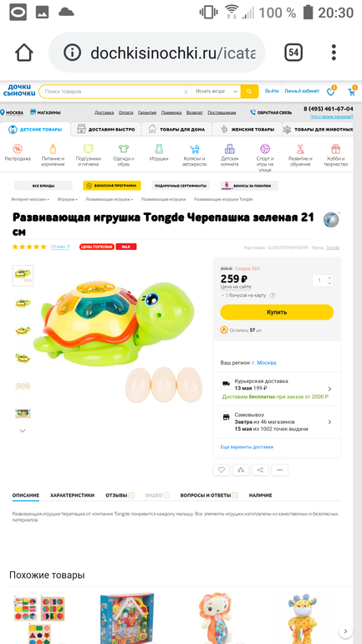Screen dimensions: 362x644
Task: Increase product quantity with stepper arrow
Action: tap(329, 278)
